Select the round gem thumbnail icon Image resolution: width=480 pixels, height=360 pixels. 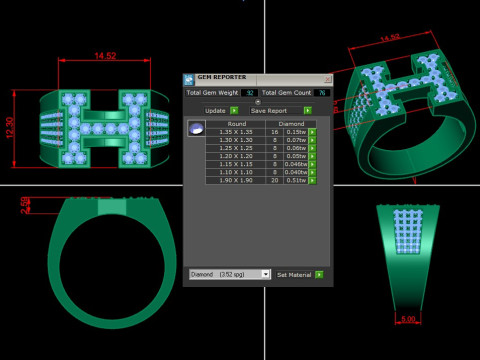(x=196, y=128)
